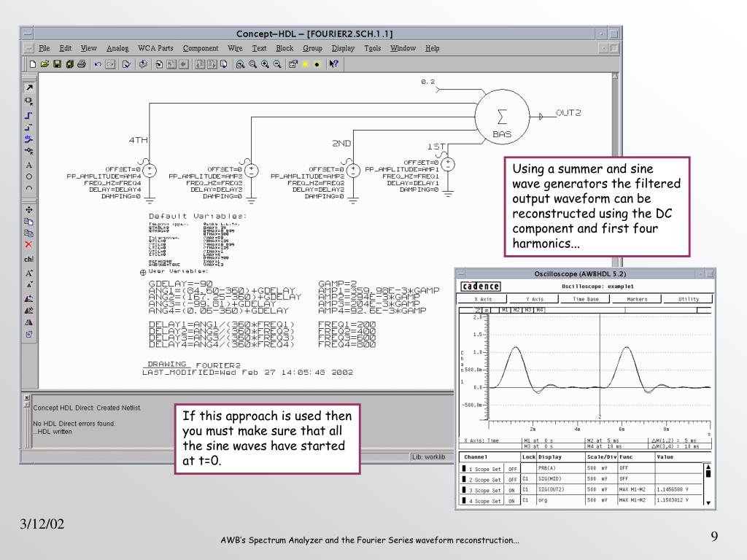Toggle marker M3 in oscilloscope

coord(528,310)
